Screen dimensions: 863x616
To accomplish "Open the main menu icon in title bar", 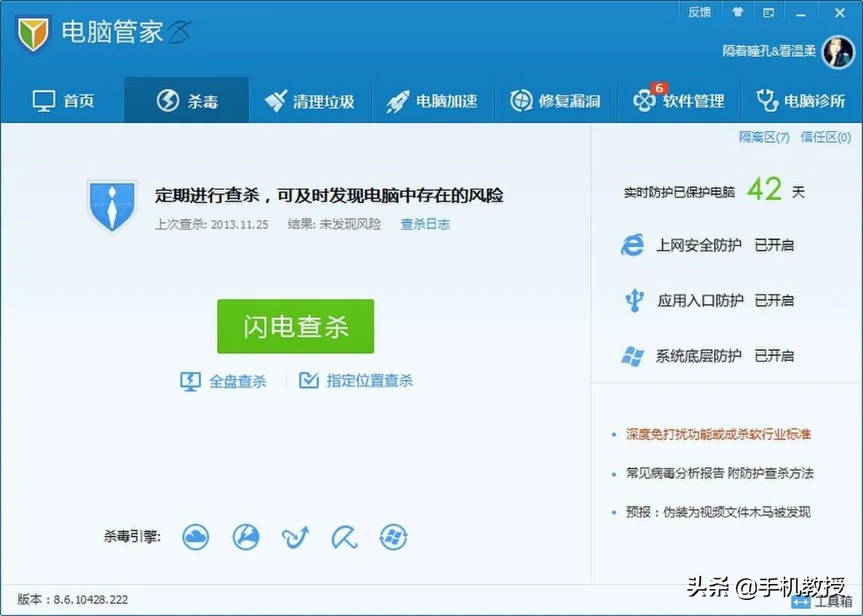I will pyautogui.click(x=769, y=13).
